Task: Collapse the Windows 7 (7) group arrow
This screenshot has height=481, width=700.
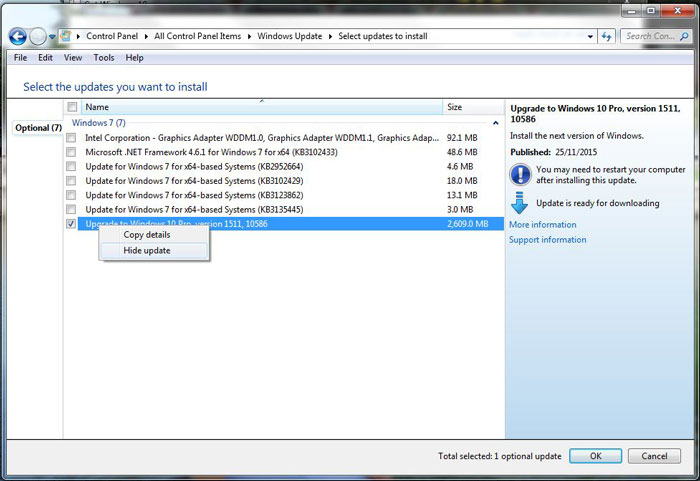Action: (x=496, y=123)
